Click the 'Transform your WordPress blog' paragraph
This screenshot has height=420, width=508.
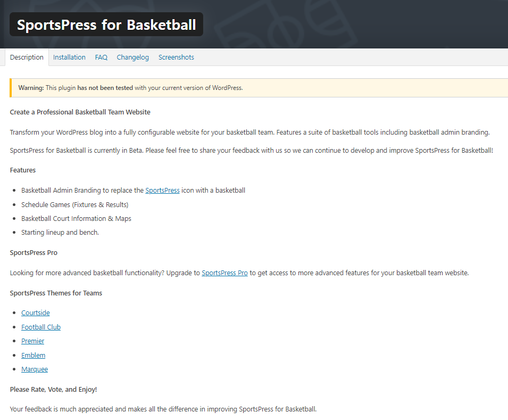250,133
